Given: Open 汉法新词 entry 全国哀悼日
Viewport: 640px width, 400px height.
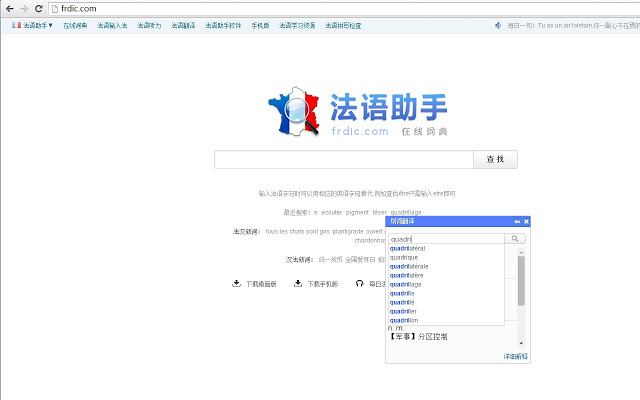Looking at the screenshot, I should [360, 260].
